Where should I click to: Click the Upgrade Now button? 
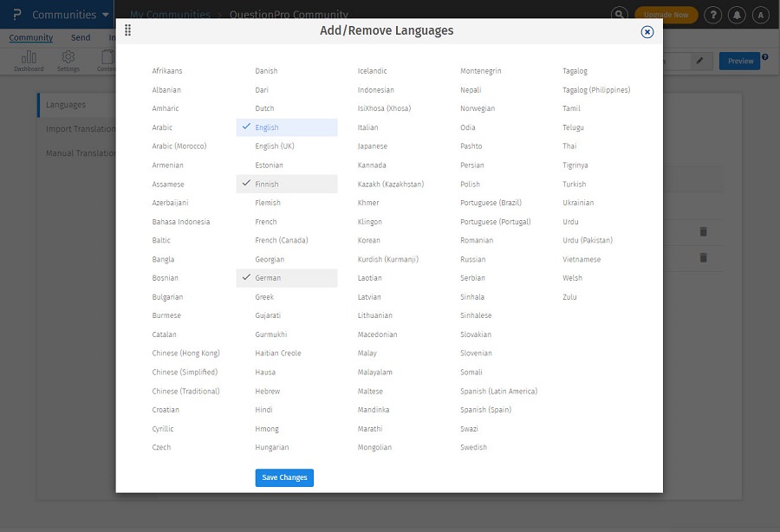pyautogui.click(x=666, y=15)
